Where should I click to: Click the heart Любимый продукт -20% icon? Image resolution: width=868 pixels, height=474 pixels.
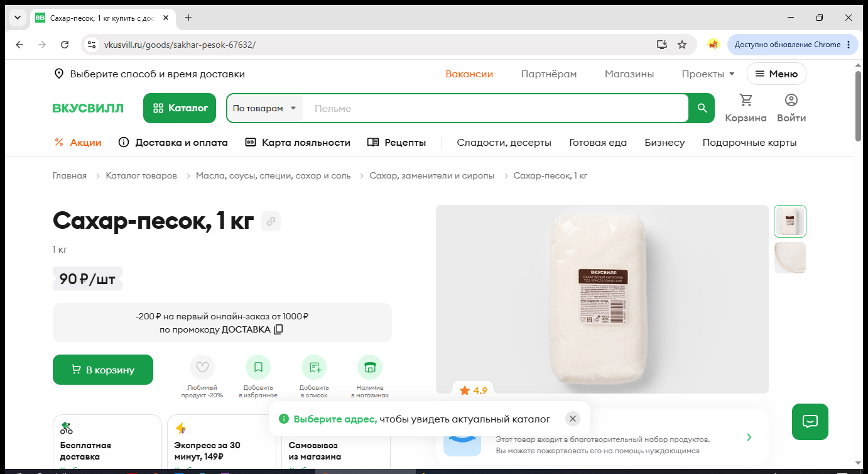(202, 367)
